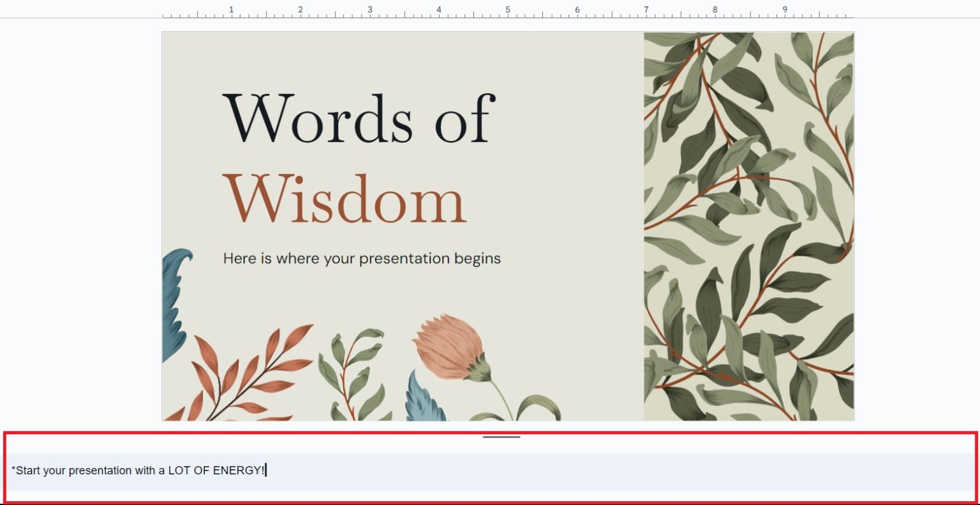980x505 pixels.
Task: Select the subtitle "Here is where your presentation begins"
Action: click(361, 258)
